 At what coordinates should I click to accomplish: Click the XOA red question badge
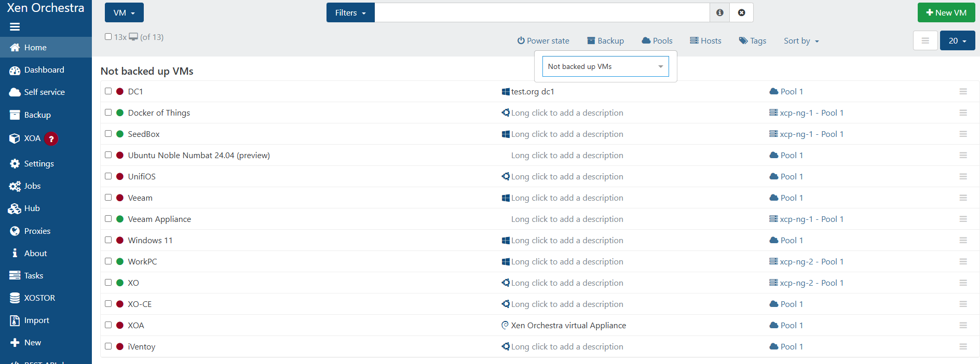[x=51, y=138]
